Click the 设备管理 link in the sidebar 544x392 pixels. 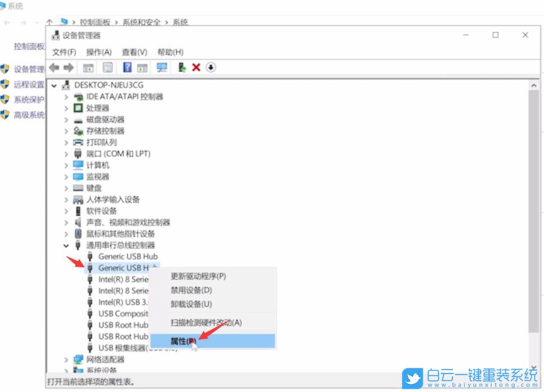(27, 70)
